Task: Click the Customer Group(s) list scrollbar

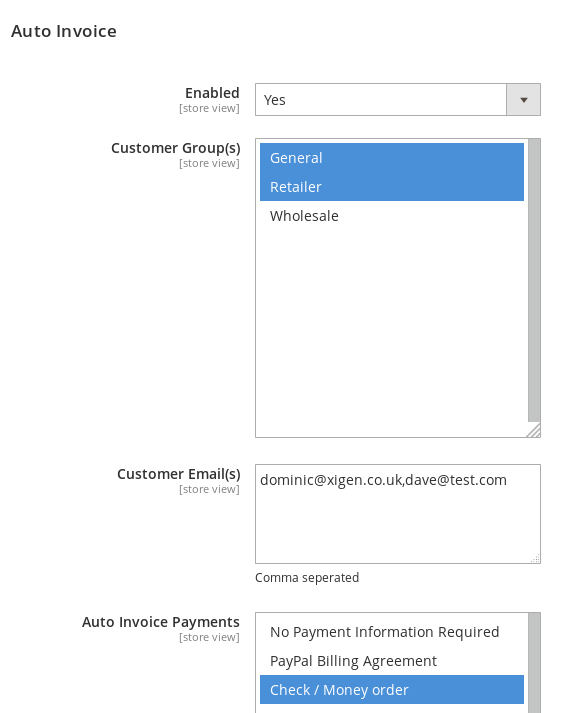Action: [534, 280]
